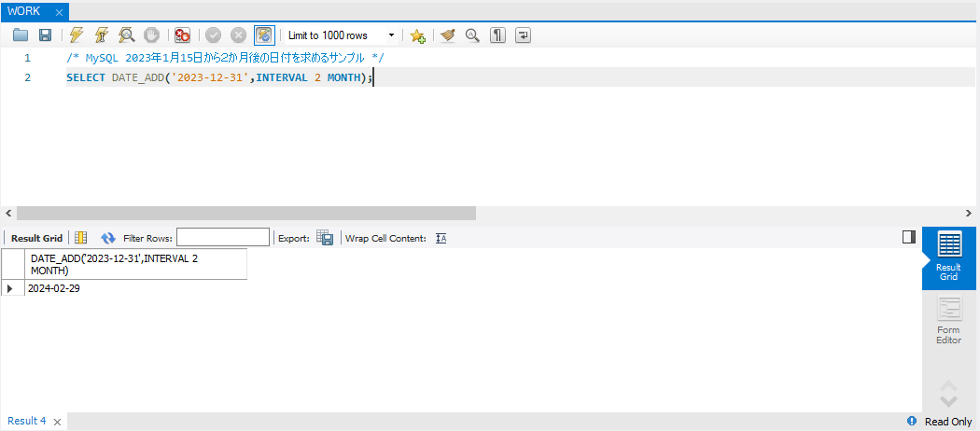Click the Stop execution hand icon

(x=151, y=35)
